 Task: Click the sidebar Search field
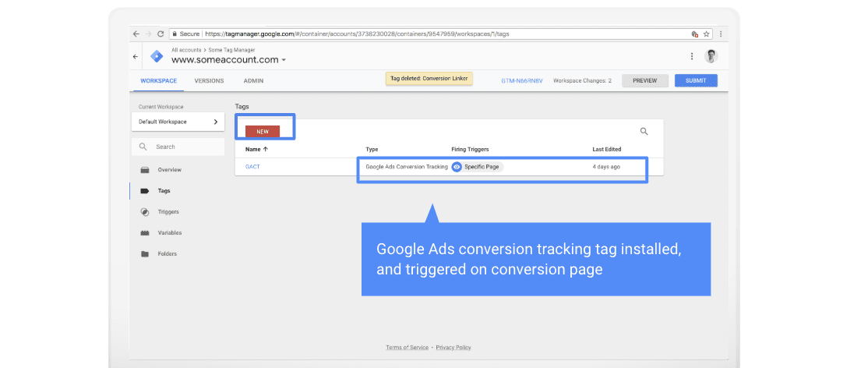178,147
